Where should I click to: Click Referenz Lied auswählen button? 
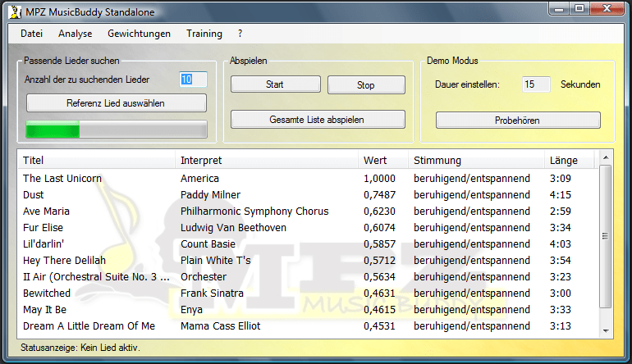pos(116,103)
